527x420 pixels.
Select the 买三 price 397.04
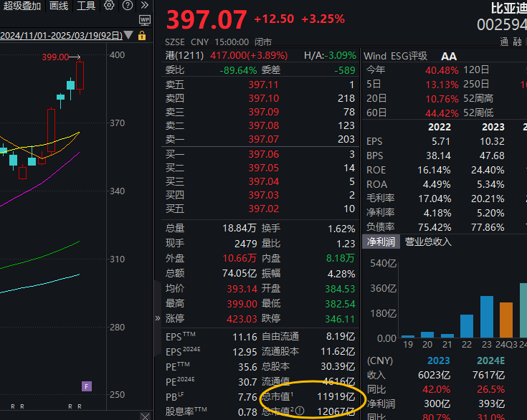[264, 181]
